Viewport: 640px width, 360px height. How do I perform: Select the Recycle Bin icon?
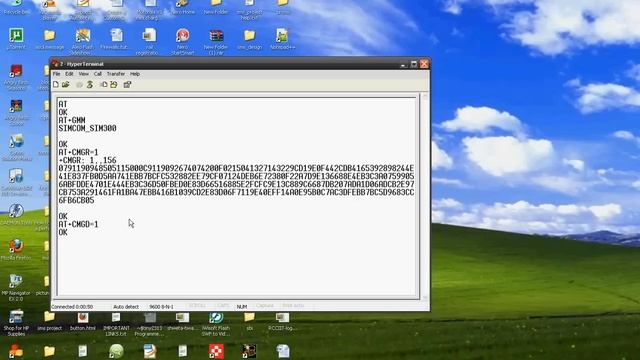coord(16,7)
